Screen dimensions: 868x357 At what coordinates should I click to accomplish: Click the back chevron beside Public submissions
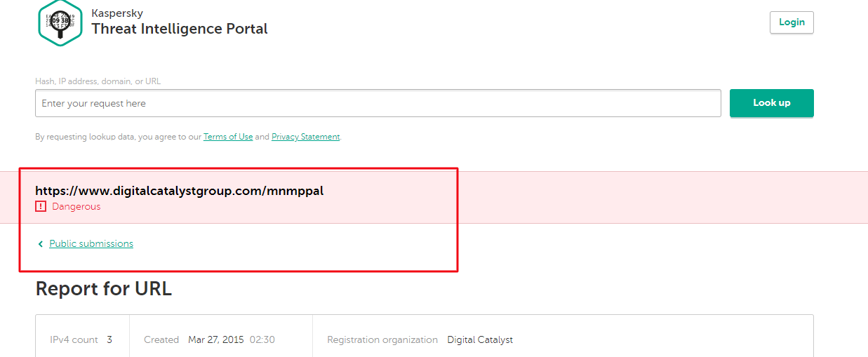click(41, 244)
